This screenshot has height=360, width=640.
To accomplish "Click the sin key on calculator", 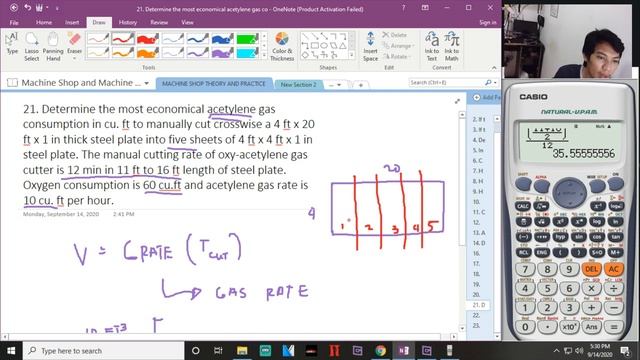I will [x=578, y=237].
